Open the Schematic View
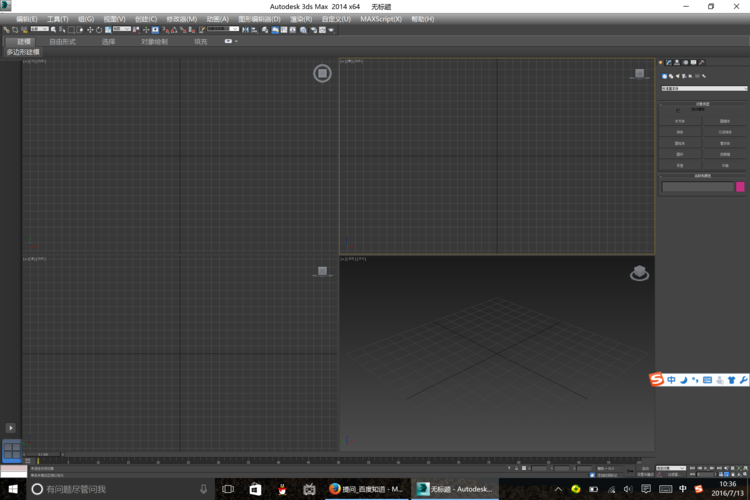Image resolution: width=750 pixels, height=500 pixels. 293,30
